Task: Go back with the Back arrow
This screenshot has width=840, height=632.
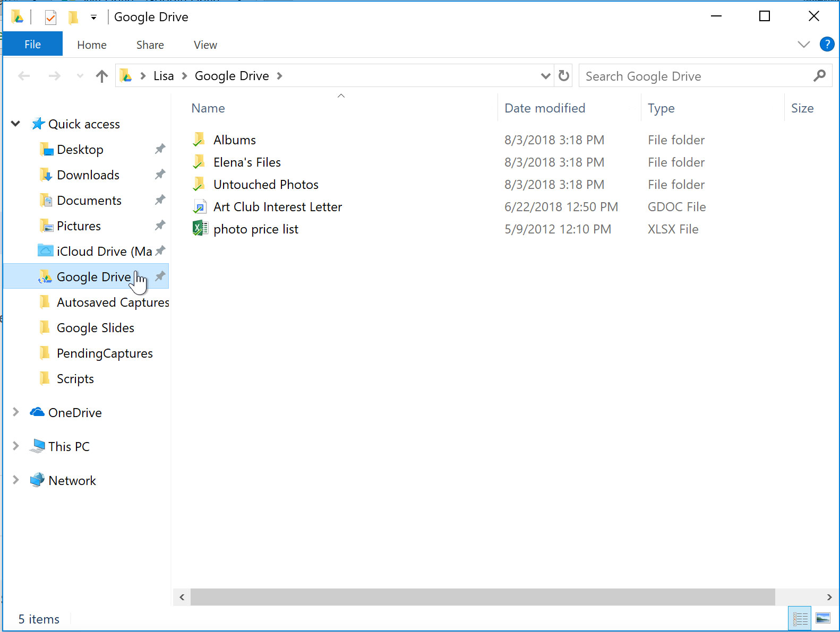Action: pos(24,76)
